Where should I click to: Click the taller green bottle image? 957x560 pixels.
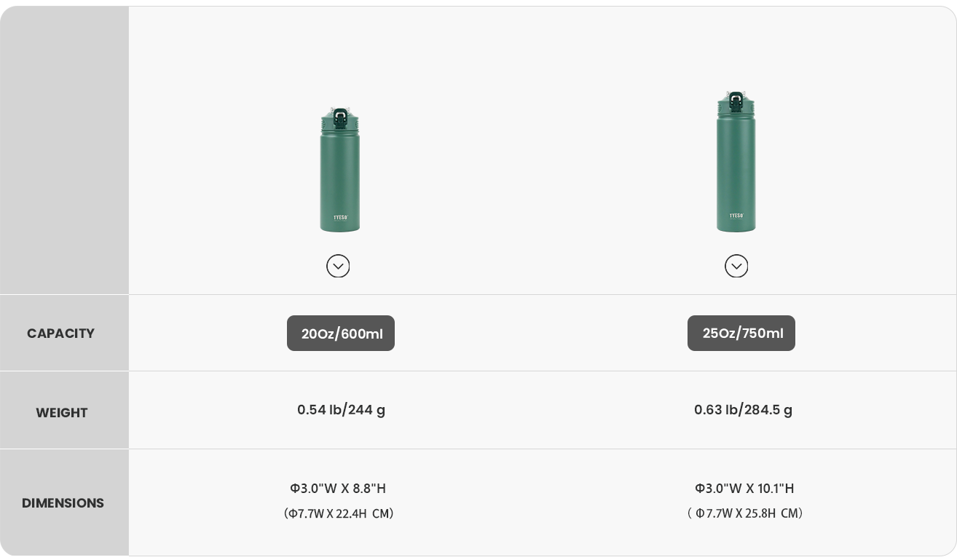click(x=736, y=171)
